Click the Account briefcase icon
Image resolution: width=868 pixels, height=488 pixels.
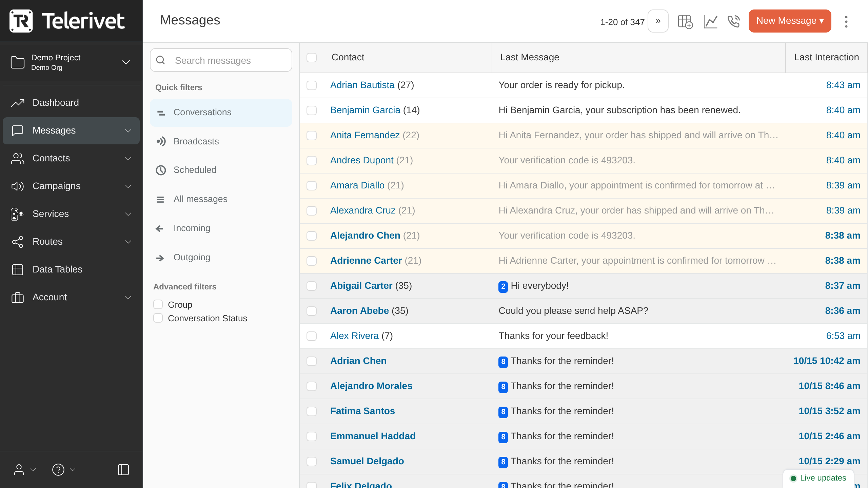18,297
